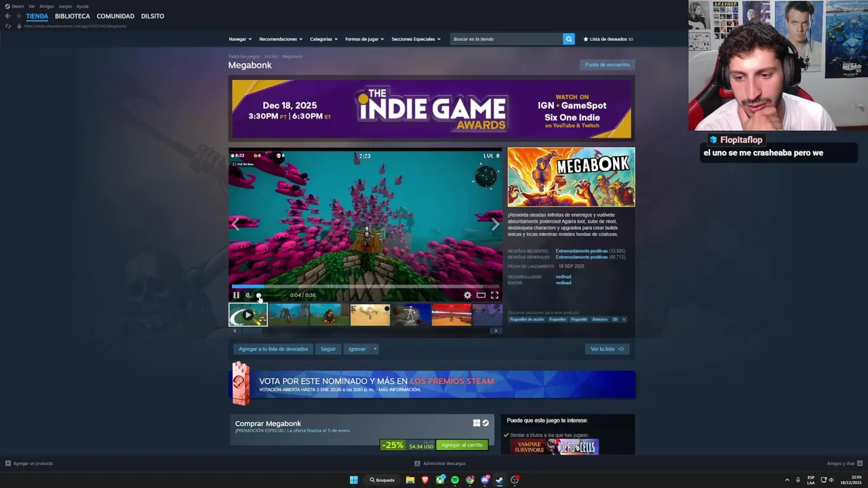This screenshot has height=488, width=868.
Task: Open Discord from the taskbar
Action: coord(485,480)
